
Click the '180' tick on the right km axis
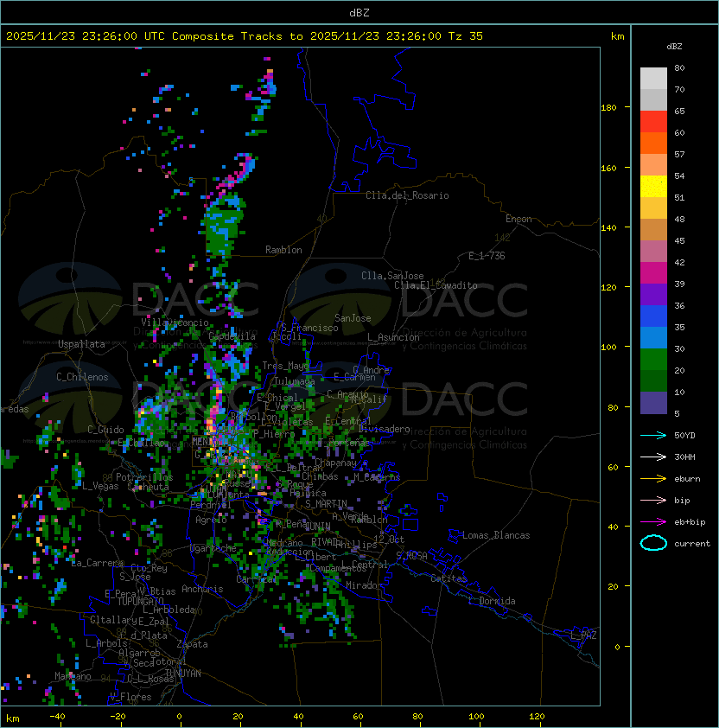point(608,108)
